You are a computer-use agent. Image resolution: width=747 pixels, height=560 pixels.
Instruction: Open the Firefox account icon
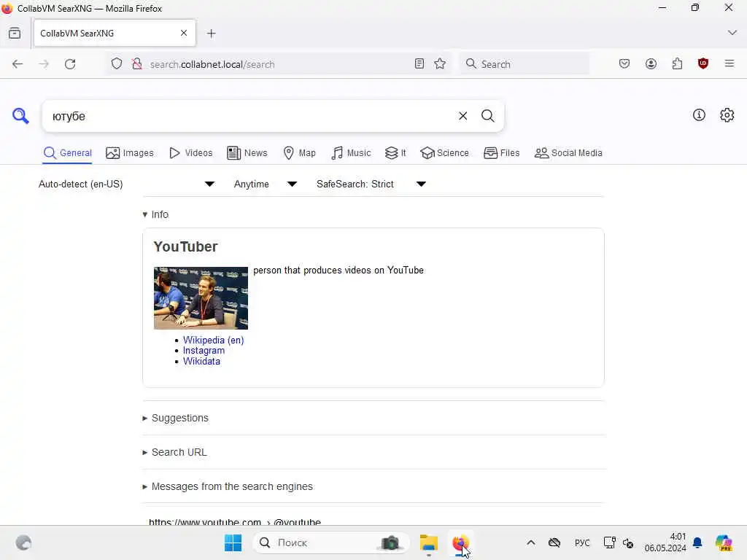click(x=651, y=64)
